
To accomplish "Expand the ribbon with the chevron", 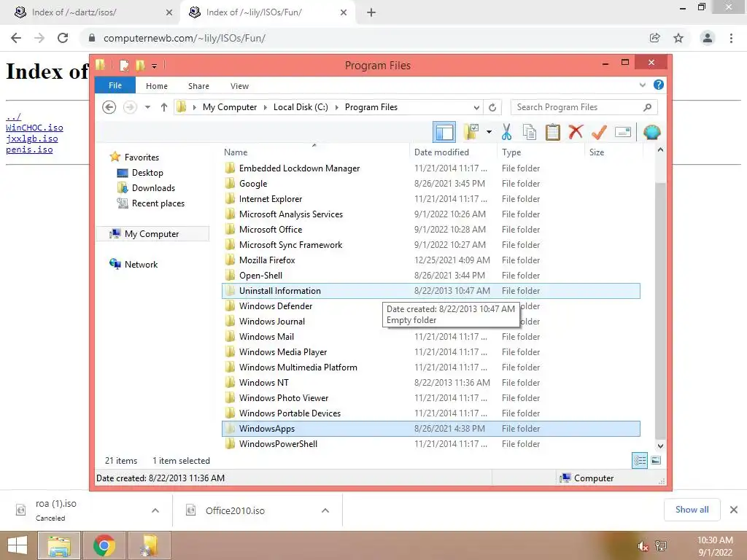I will tap(642, 85).
